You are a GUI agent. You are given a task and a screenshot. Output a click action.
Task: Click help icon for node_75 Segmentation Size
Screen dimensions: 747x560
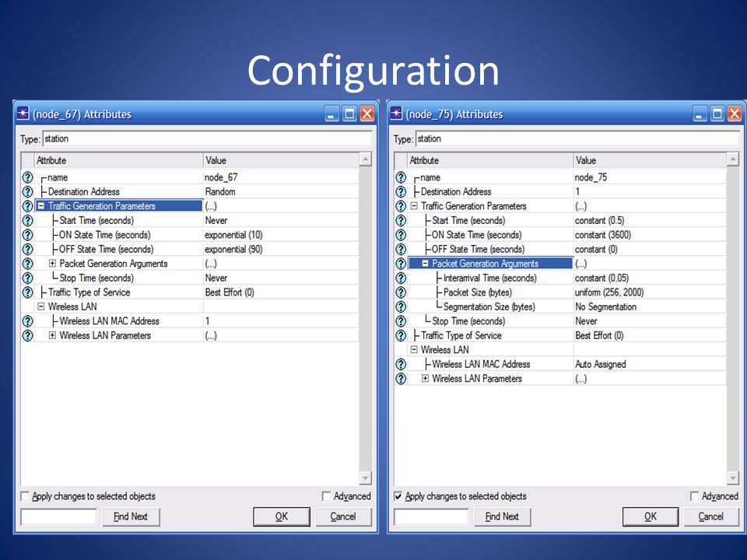pos(402,306)
